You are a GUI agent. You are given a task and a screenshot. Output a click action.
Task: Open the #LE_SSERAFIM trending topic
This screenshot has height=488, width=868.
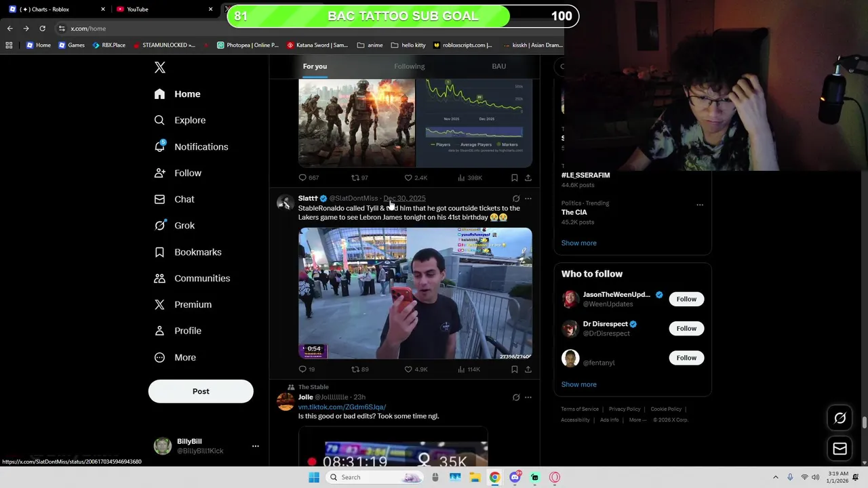[585, 175]
